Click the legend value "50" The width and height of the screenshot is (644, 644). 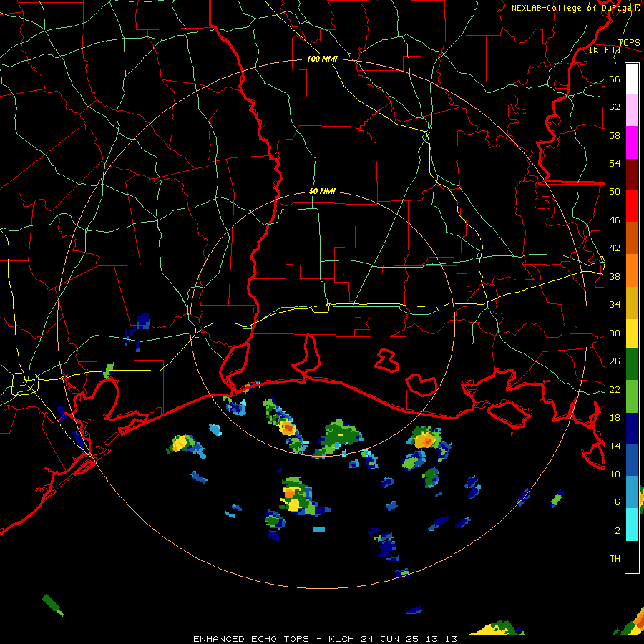(615, 192)
